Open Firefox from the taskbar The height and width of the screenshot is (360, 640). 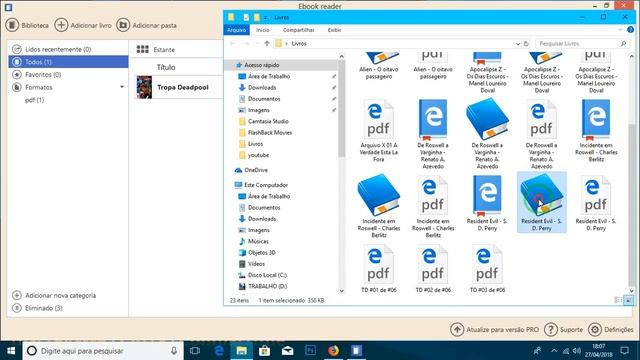pos(333,351)
